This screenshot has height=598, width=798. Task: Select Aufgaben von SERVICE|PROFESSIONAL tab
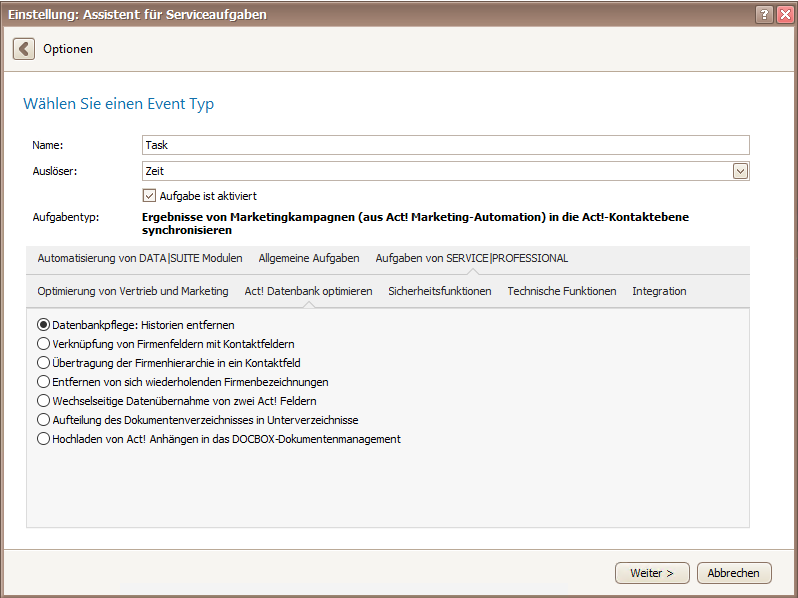point(472,259)
